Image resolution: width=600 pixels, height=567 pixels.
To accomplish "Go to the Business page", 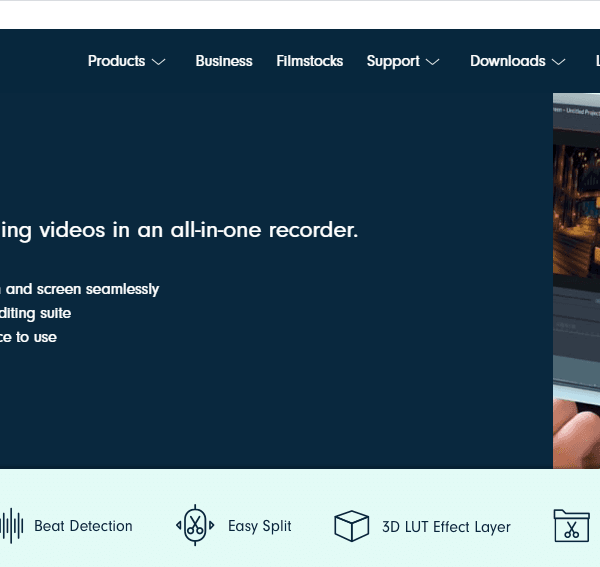I will coord(224,61).
